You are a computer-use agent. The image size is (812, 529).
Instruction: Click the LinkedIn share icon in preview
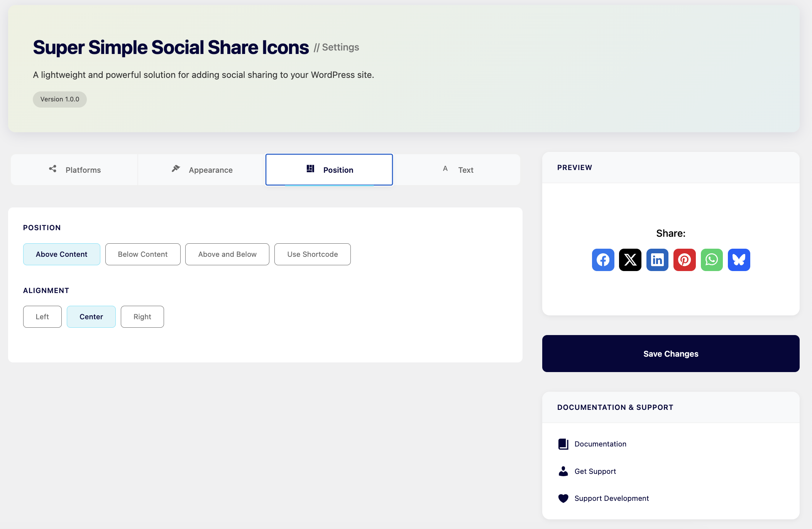tap(657, 260)
